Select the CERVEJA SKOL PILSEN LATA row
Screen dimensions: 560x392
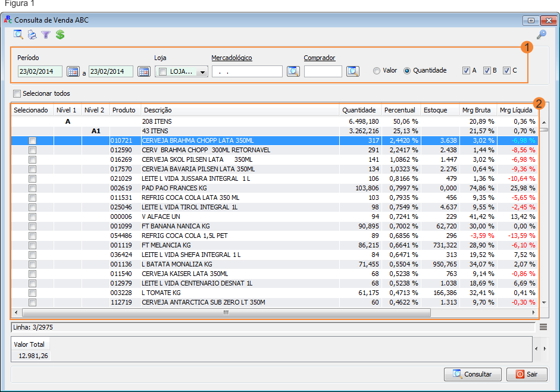pyautogui.click(x=274, y=159)
